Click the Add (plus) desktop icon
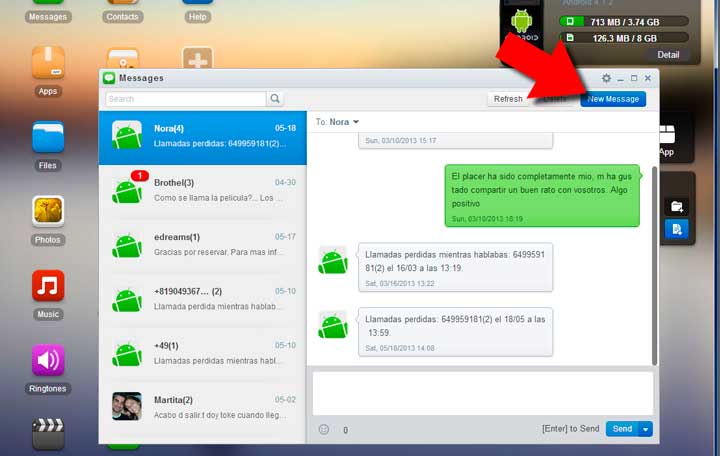720x456 pixels. tap(197, 58)
